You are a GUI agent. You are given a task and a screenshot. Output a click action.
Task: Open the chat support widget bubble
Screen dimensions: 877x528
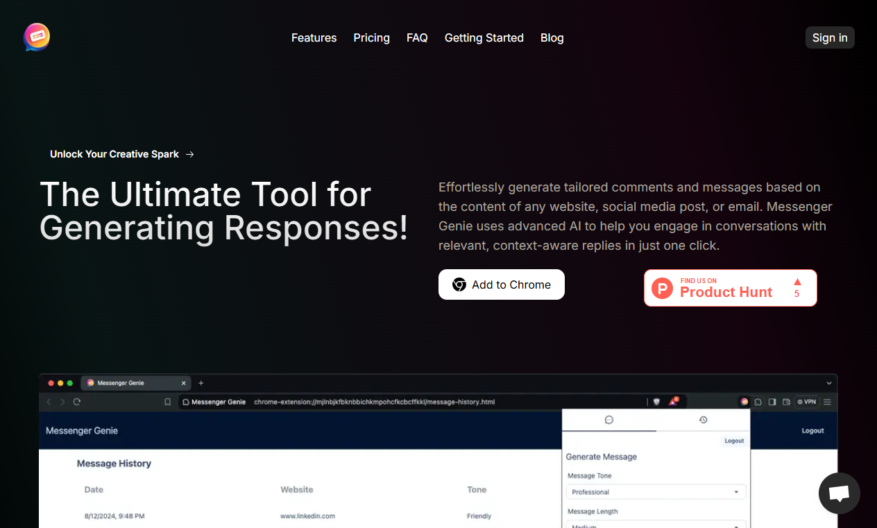(839, 493)
